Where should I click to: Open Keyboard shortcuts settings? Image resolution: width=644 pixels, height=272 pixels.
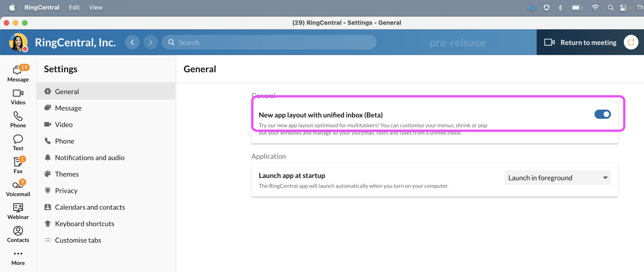tap(84, 224)
